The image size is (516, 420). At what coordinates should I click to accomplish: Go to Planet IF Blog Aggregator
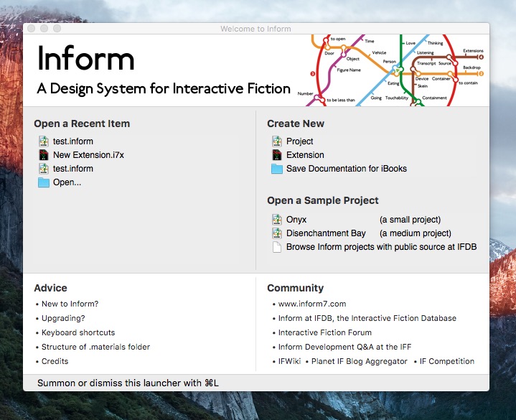pos(356,361)
